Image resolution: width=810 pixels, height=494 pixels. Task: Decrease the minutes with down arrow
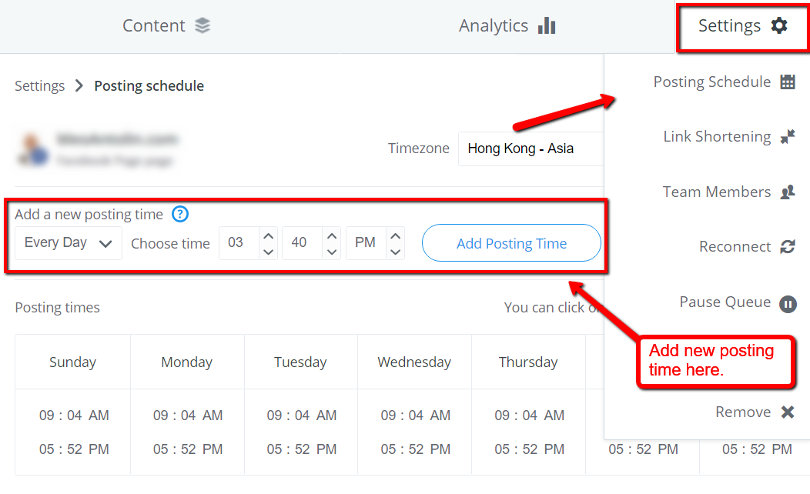click(332, 252)
